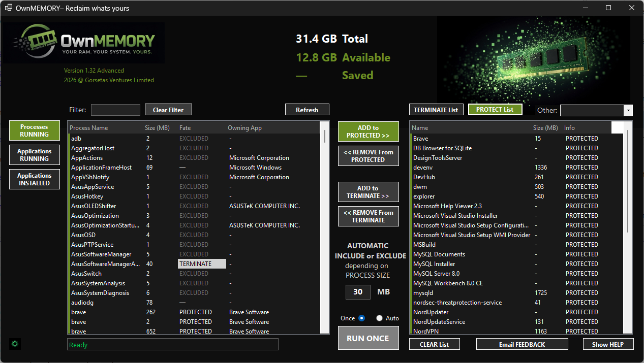Click TERMINATE fate cell of AsusSoftwareManagerA
The height and width of the screenshot is (363, 644).
tap(202, 264)
